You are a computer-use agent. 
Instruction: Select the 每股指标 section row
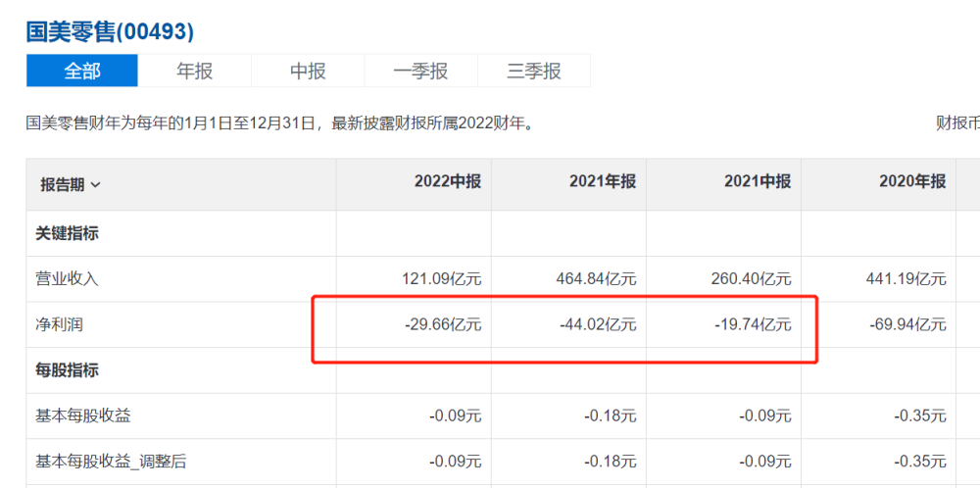(67, 370)
